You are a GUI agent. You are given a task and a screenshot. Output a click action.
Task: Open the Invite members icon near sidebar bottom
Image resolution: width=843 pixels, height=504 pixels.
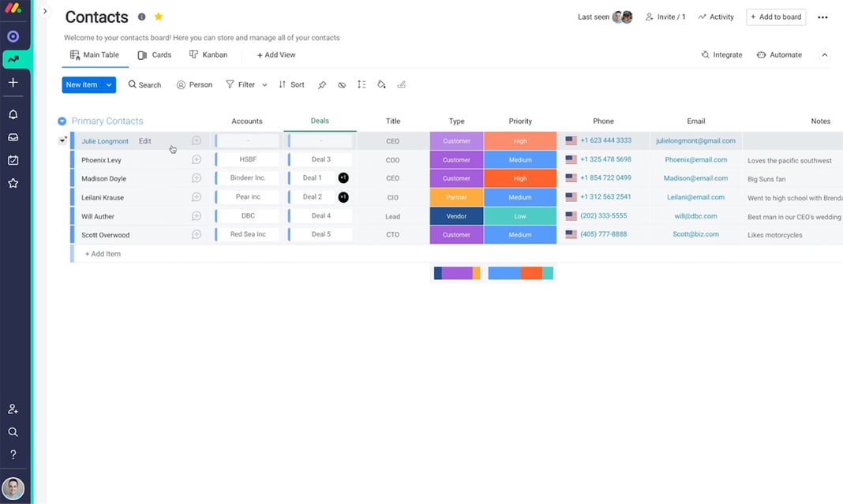tap(13, 409)
